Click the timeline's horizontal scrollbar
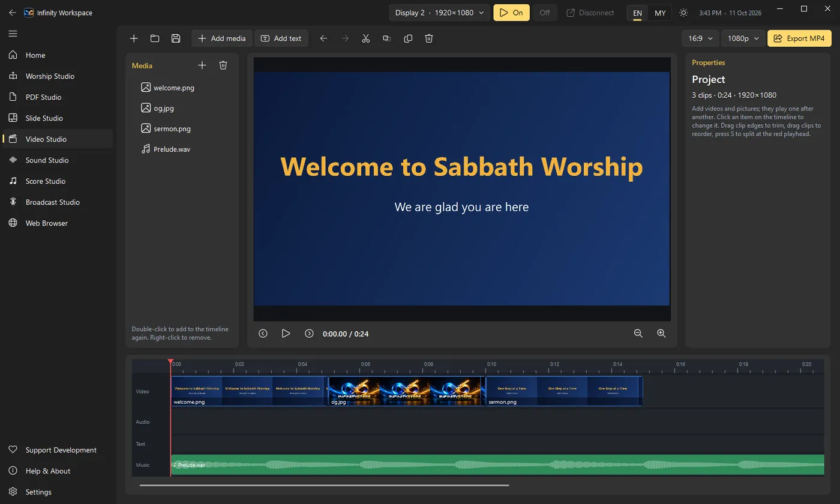The height and width of the screenshot is (504, 840). (324, 485)
